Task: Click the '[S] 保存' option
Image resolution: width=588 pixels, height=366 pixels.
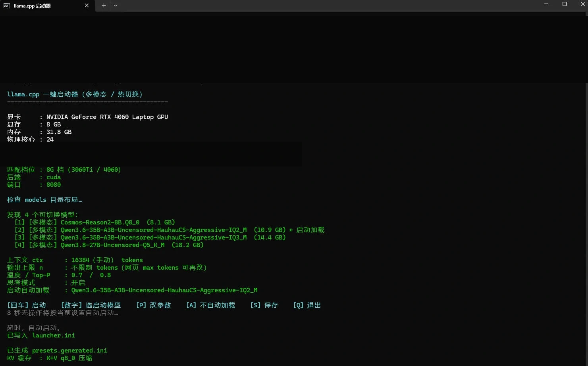Action: [x=264, y=305]
